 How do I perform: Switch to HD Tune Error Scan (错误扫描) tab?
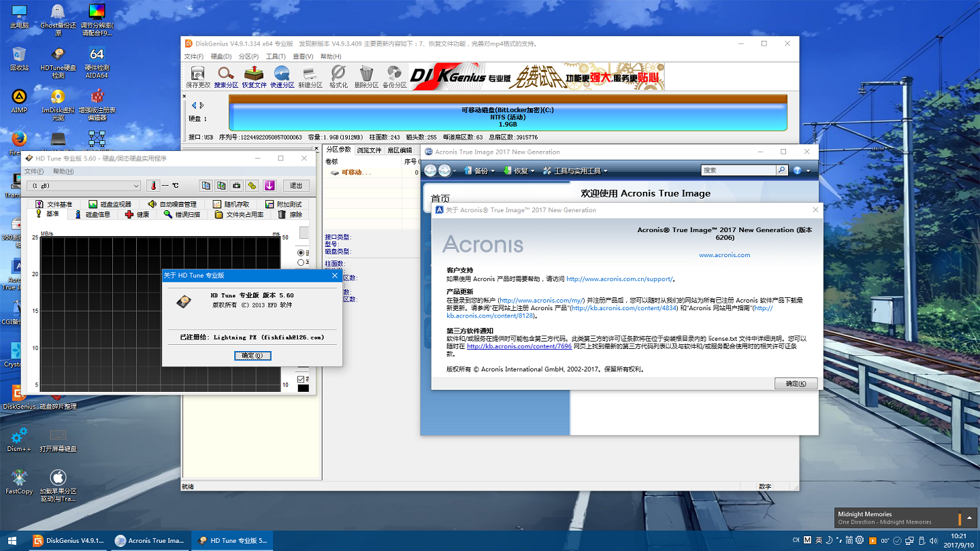tap(182, 214)
